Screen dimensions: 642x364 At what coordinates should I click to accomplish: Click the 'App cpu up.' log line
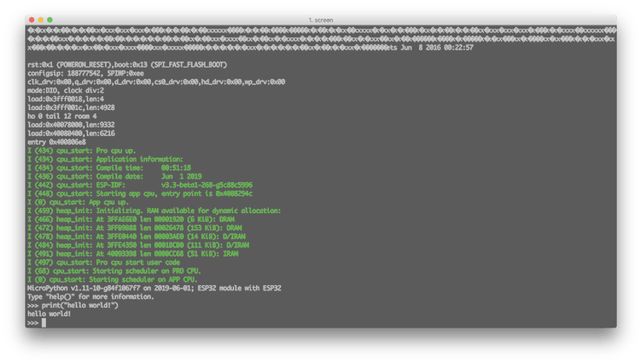[x=78, y=202]
